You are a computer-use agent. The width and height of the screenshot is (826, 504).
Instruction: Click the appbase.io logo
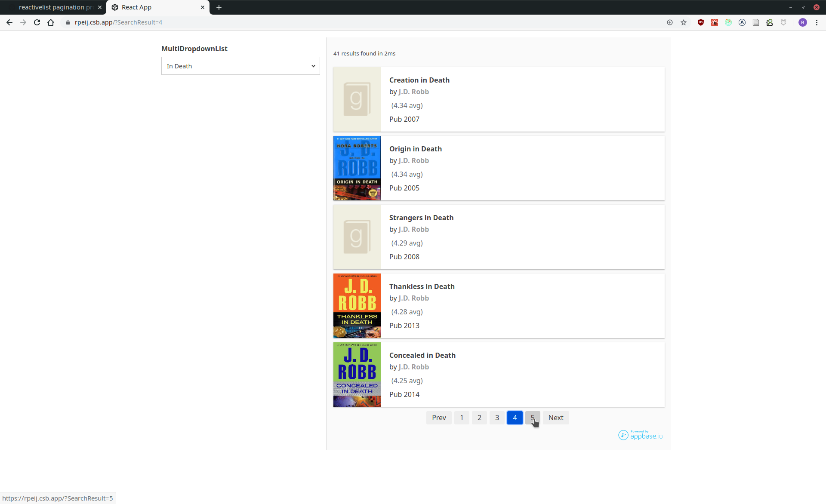coord(641,435)
